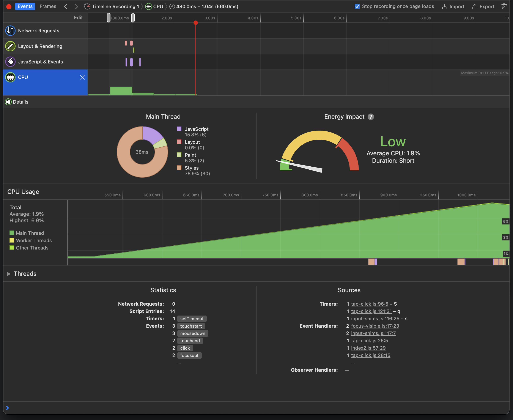Go forward with the right chevron
This screenshot has width=513, height=420.
coord(76,6)
